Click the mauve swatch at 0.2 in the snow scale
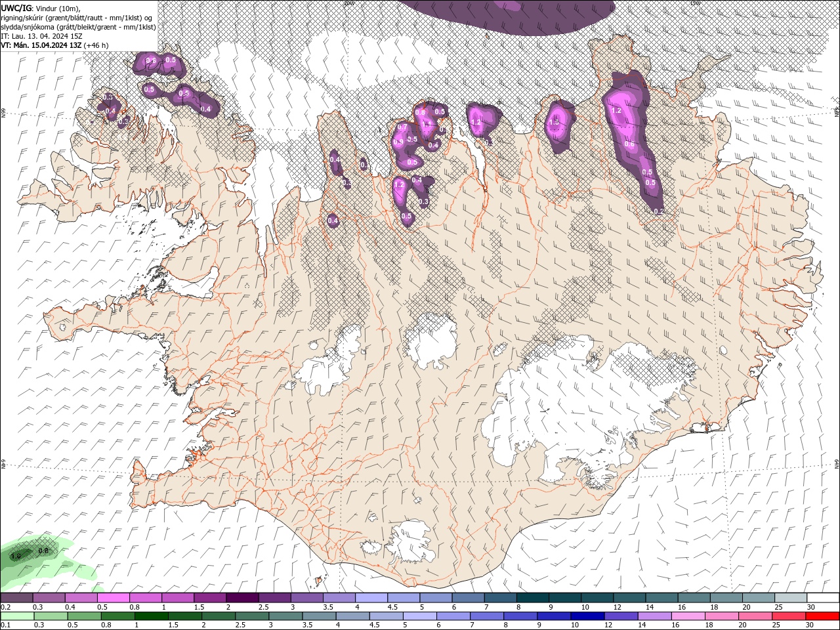 tap(16, 598)
